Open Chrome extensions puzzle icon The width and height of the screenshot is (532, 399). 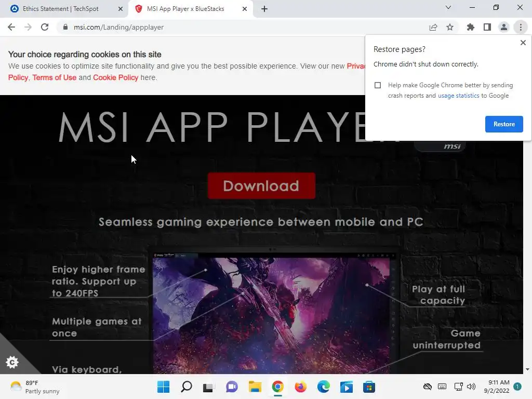pyautogui.click(x=471, y=27)
